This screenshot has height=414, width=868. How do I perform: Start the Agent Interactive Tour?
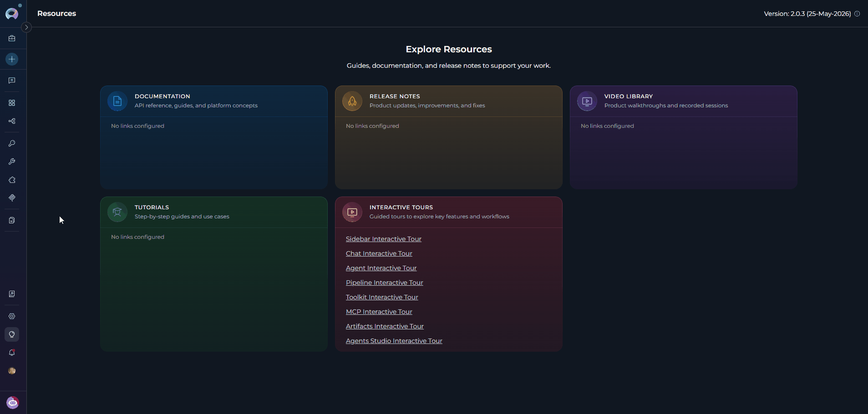tap(381, 268)
